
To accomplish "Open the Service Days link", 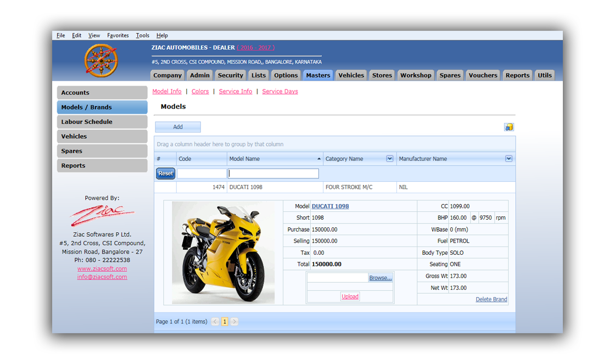I will point(280,91).
